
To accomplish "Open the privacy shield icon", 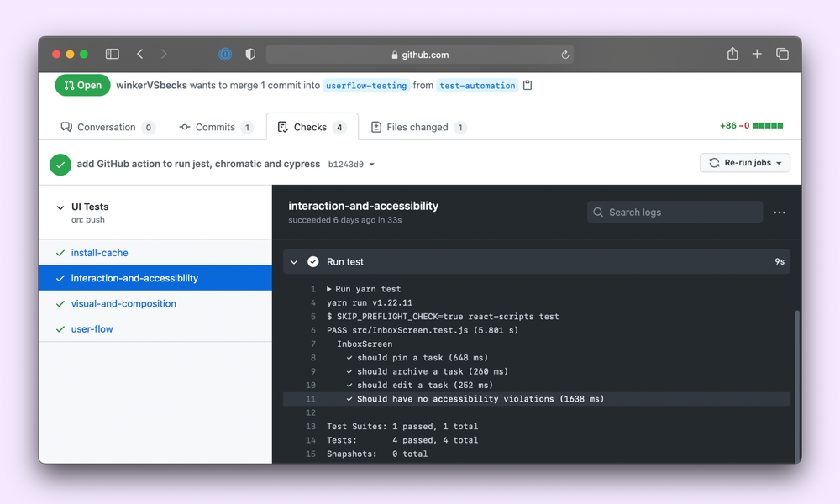I will pos(249,54).
